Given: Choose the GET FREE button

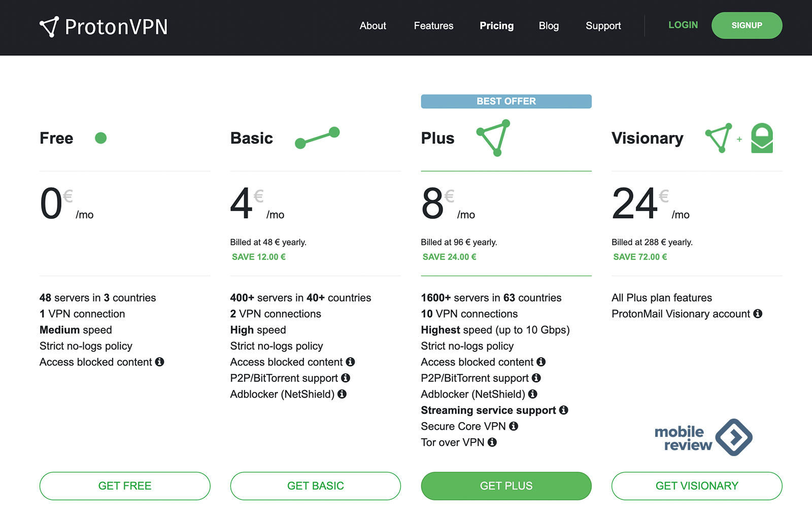Looking at the screenshot, I should pos(125,486).
